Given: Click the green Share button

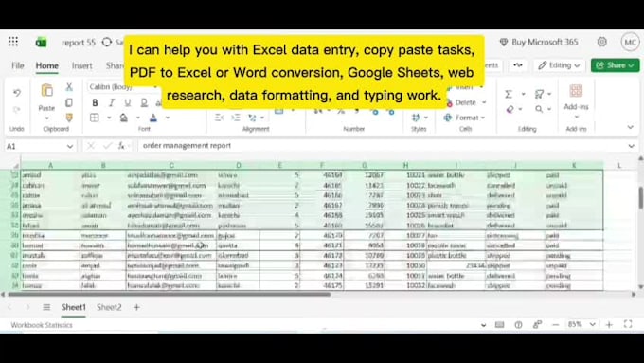Looking at the screenshot, I should pos(615,65).
